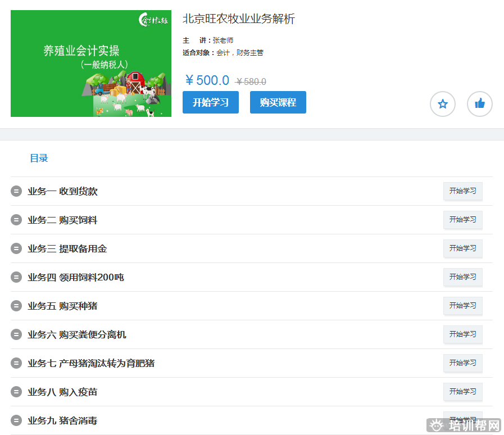Viewport: 504px width, 435px height.
Task: Click the star favorite icon
Action: pos(443,104)
